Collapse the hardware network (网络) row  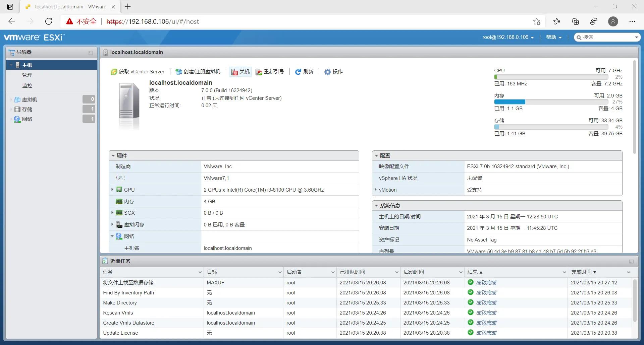pyautogui.click(x=112, y=236)
